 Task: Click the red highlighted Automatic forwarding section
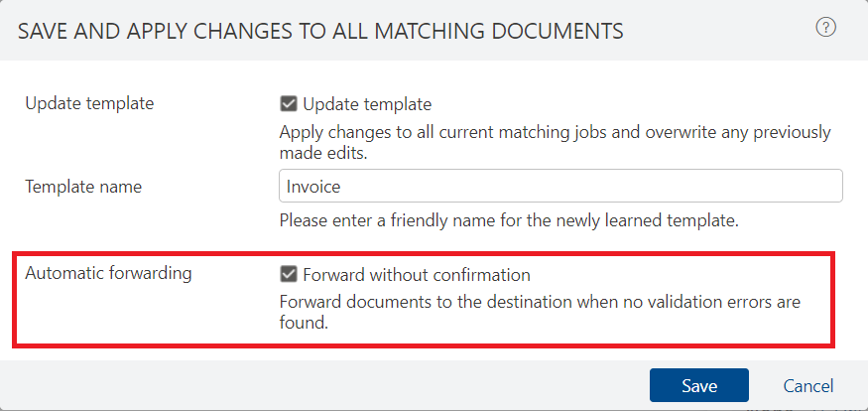(424, 299)
